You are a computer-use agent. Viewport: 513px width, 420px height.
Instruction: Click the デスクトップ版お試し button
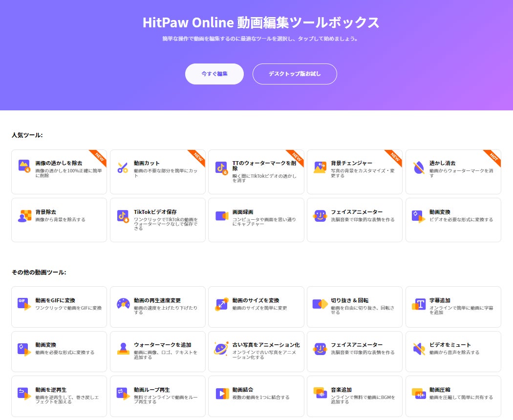[x=295, y=74]
